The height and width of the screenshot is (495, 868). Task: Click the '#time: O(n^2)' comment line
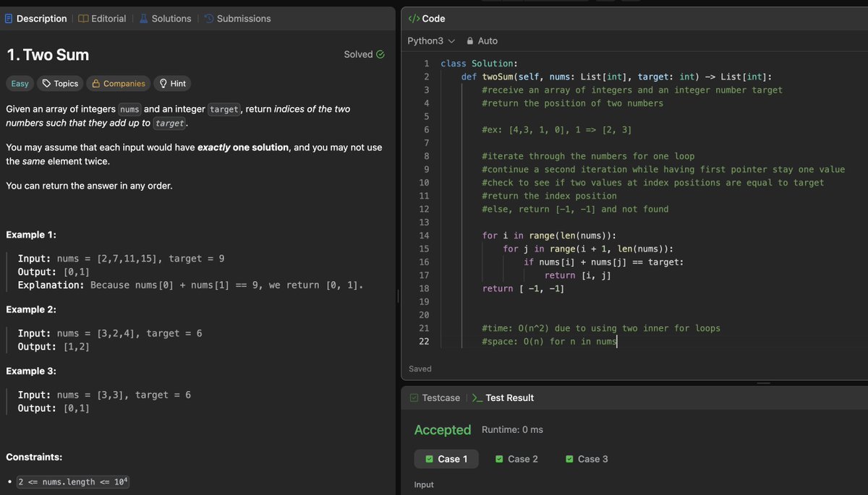(601, 328)
